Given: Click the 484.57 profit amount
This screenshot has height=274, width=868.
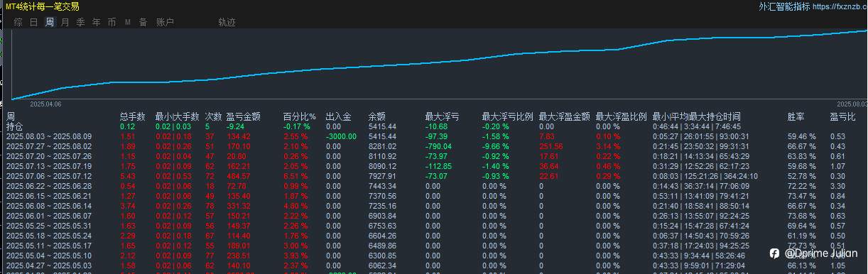Looking at the screenshot, I should point(239,175).
